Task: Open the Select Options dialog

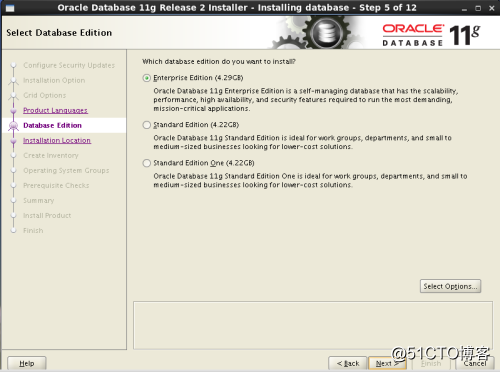Action: coord(450,286)
